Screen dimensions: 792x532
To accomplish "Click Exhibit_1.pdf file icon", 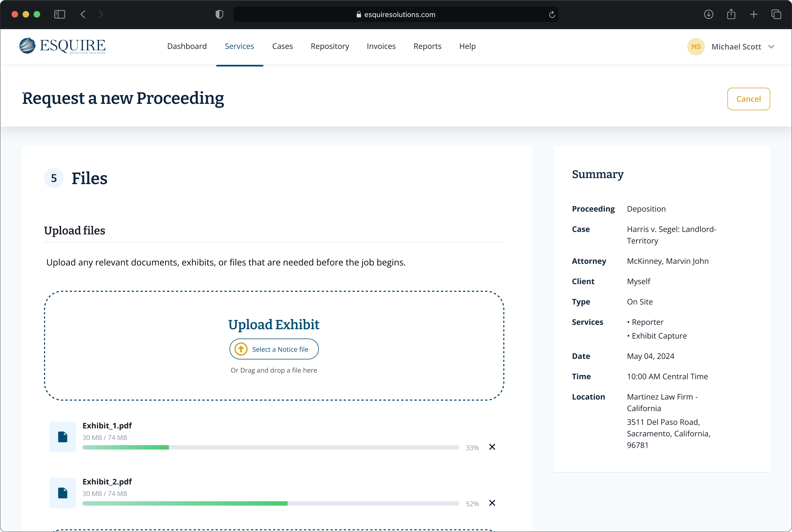I will (x=63, y=437).
